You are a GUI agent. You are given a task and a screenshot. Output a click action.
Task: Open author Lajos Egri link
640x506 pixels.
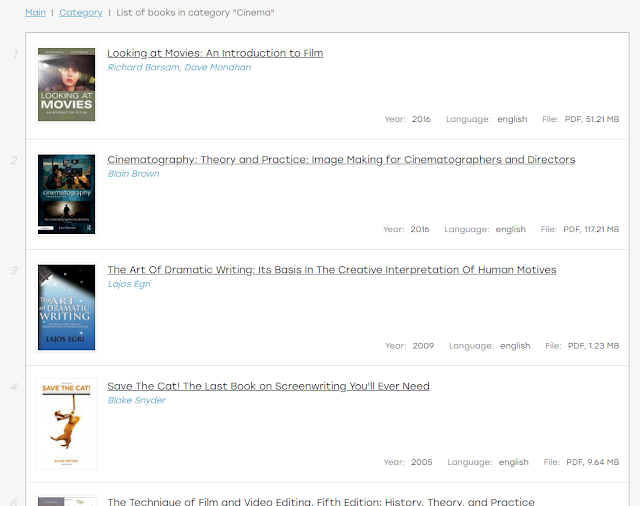click(x=129, y=284)
